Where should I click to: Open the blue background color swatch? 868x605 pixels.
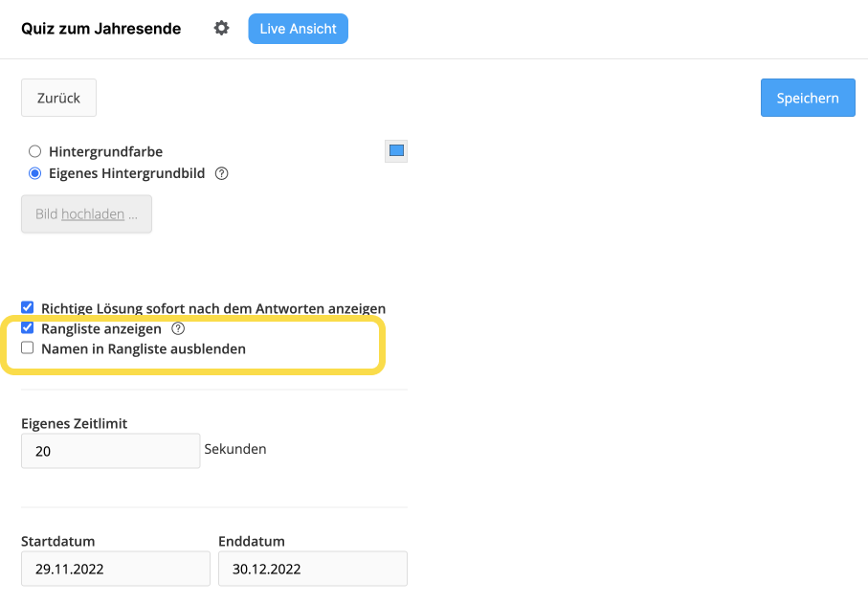[x=396, y=151]
